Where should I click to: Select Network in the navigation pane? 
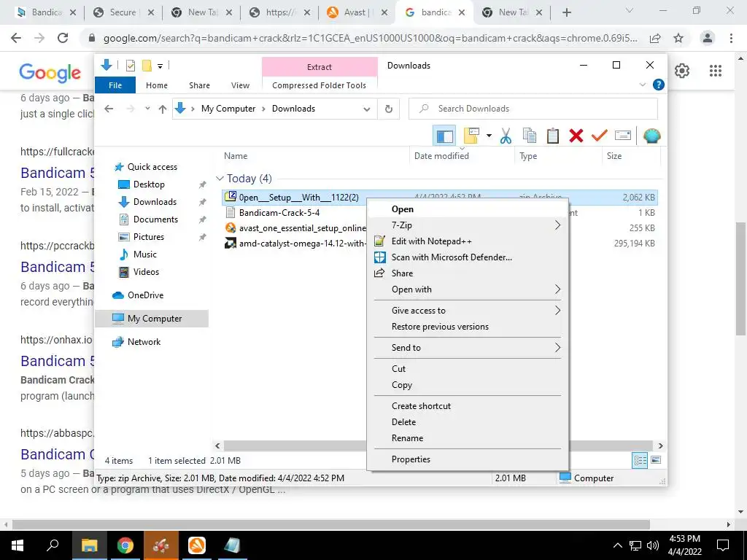[x=144, y=342]
